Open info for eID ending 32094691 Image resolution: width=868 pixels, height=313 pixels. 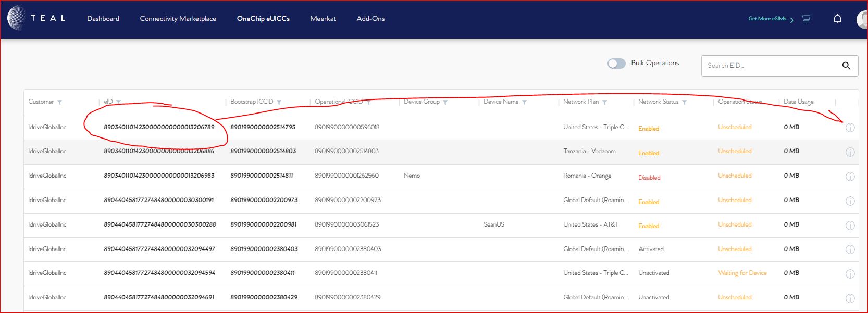pos(850,298)
